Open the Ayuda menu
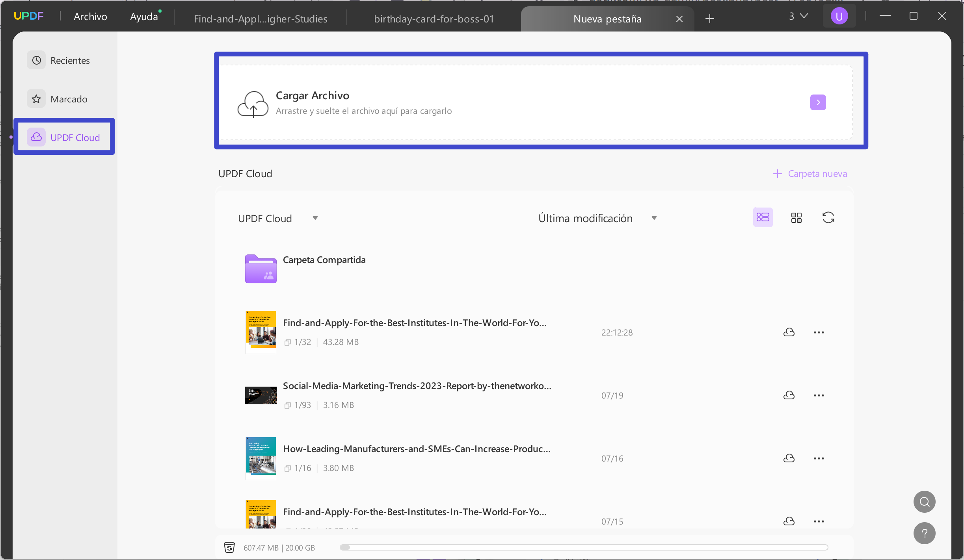The width and height of the screenshot is (964, 560). 144,17
